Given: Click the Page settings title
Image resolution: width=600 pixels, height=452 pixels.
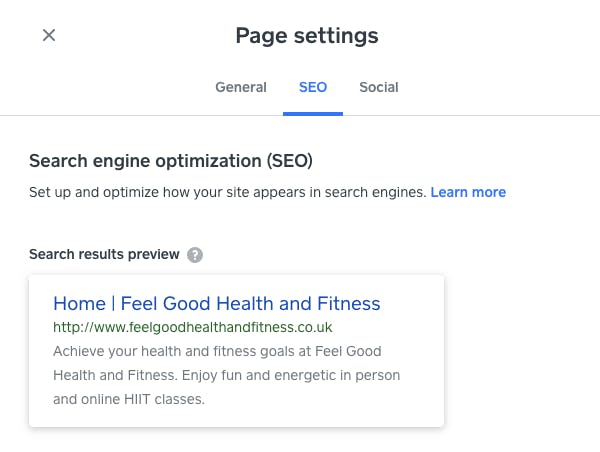Looking at the screenshot, I should [307, 36].
